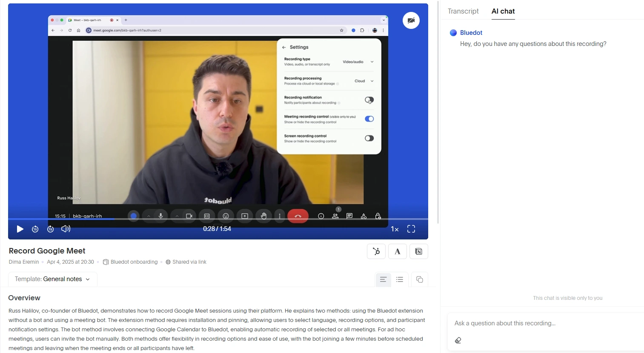The height and width of the screenshot is (353, 644).
Task: Hide video using the crossed camera icon
Action: [411, 20]
